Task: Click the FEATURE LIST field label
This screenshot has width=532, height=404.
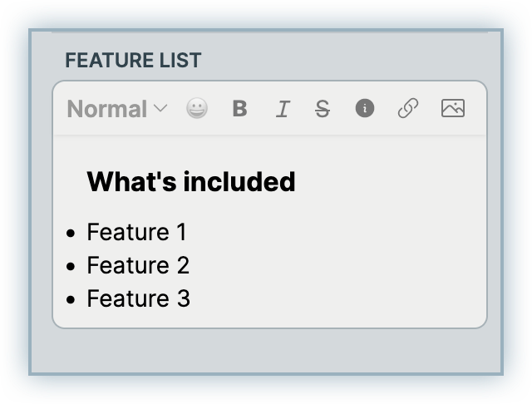Action: 133,61
